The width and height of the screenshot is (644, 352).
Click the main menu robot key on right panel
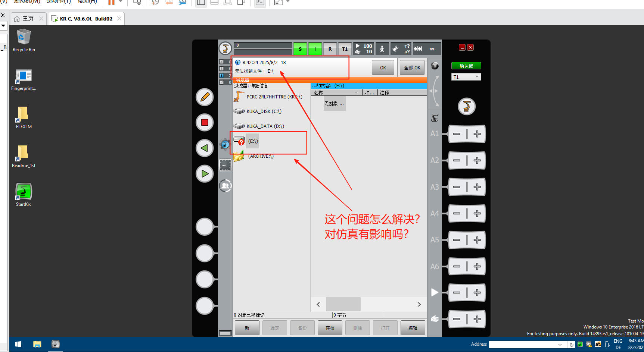coord(466,107)
